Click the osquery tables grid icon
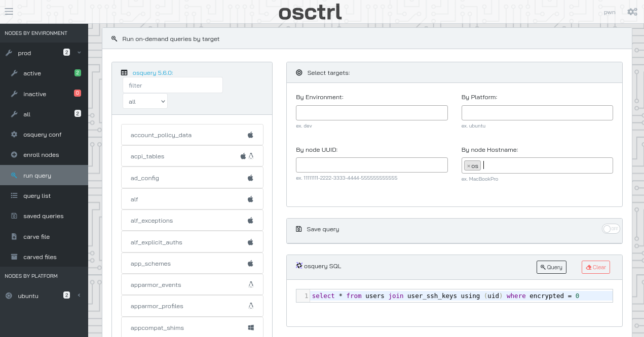The height and width of the screenshot is (337, 644). tap(124, 73)
